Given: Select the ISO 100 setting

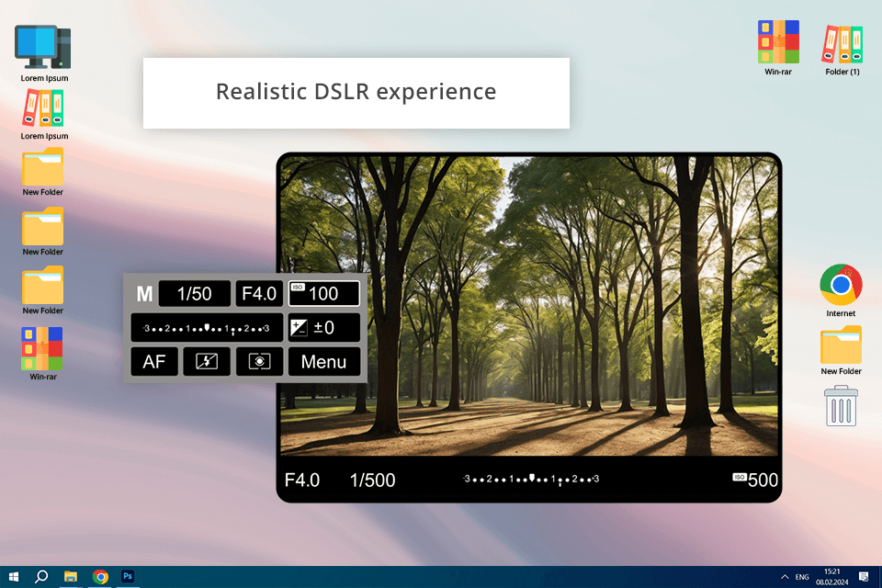Looking at the screenshot, I should click(324, 294).
